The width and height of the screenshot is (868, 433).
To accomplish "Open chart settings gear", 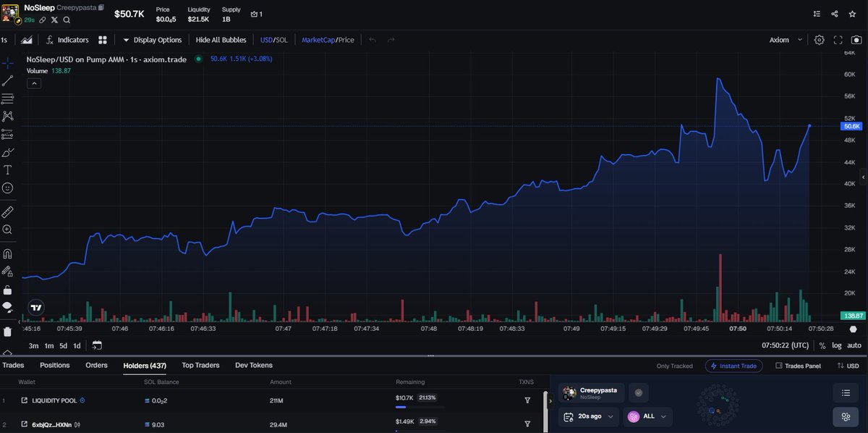I will coord(819,40).
